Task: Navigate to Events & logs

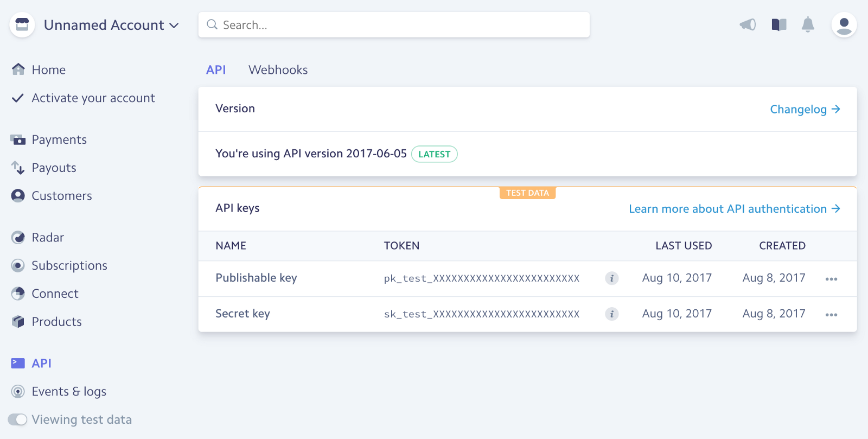Action: point(69,392)
